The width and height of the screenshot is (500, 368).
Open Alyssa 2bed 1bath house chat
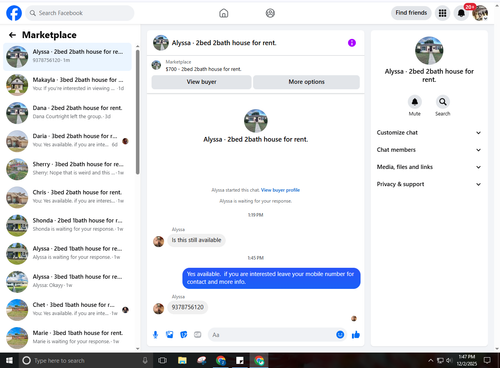tap(67, 253)
